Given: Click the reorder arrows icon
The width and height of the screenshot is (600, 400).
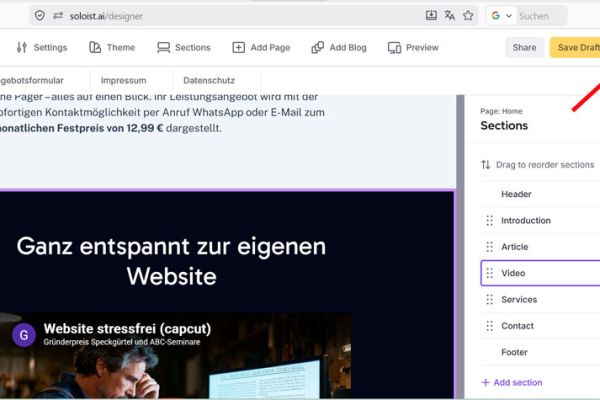Looking at the screenshot, I should pyautogui.click(x=486, y=165).
